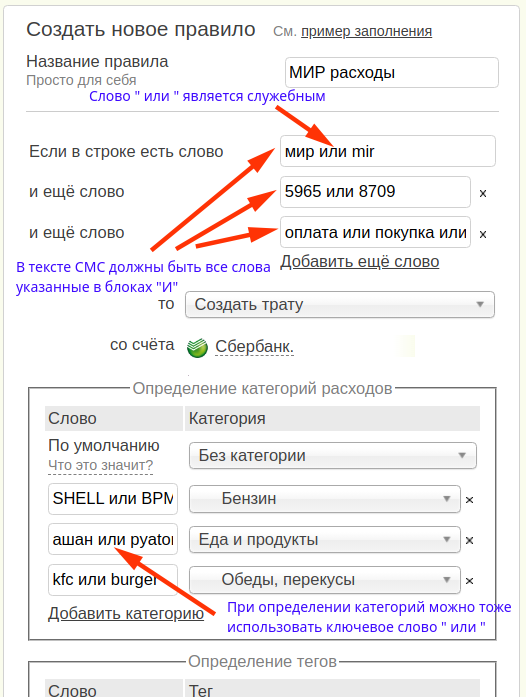The height and width of the screenshot is (697, 526).
Task: Click the green Сбербанк logo icon
Action: [x=197, y=347]
